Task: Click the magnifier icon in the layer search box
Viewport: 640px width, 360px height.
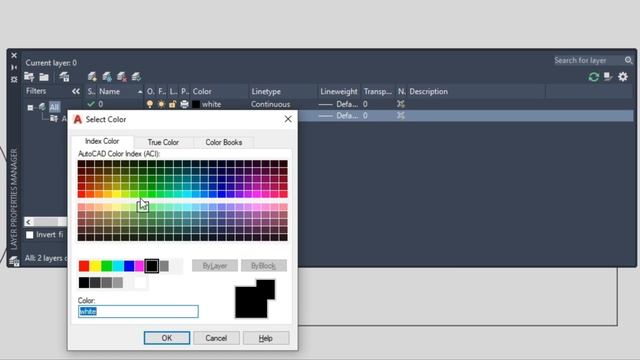Action: click(628, 60)
